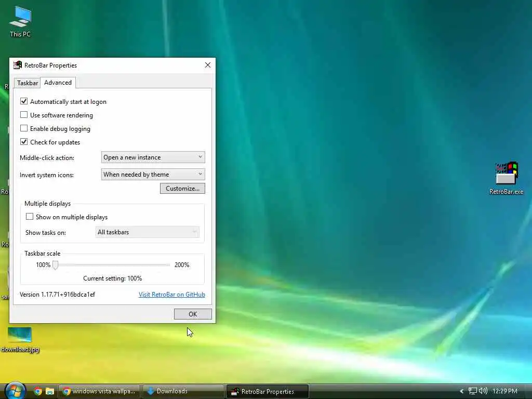Click the 12:29 PM taskbar clock

(x=505, y=391)
